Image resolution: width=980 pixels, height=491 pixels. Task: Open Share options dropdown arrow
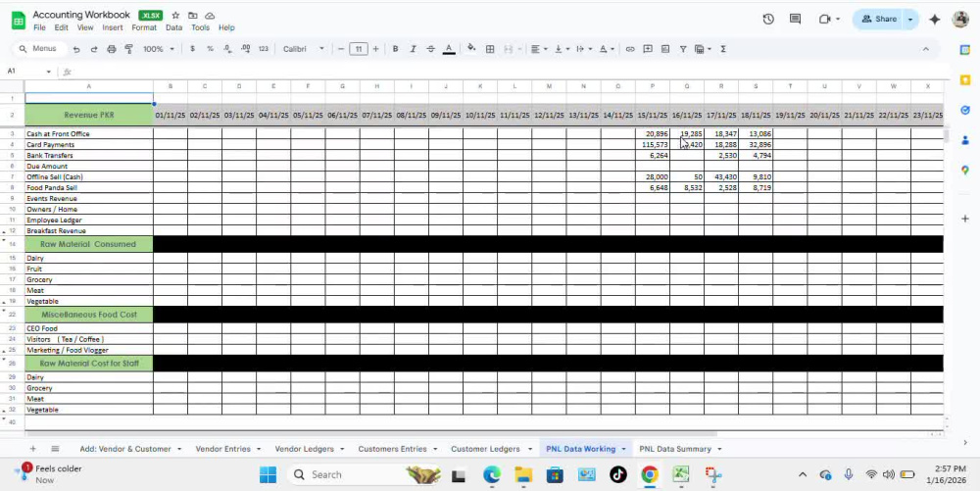tap(910, 20)
